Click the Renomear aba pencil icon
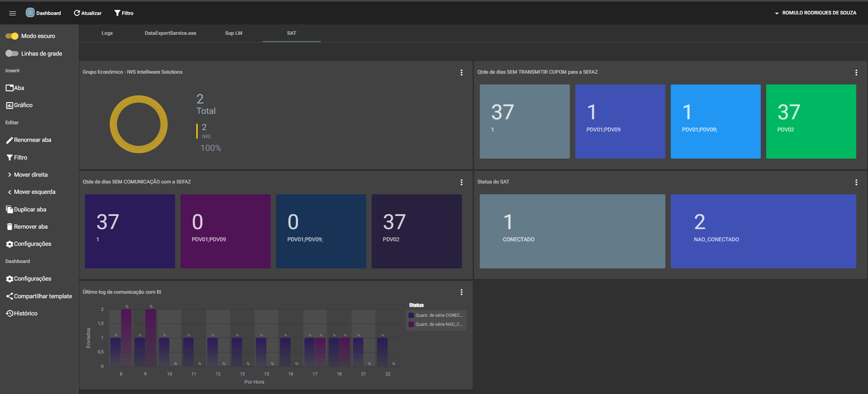 [x=9, y=141]
